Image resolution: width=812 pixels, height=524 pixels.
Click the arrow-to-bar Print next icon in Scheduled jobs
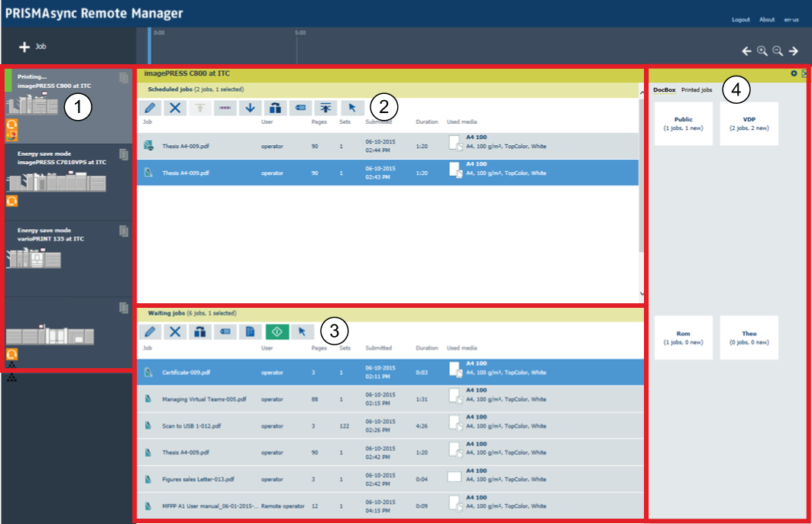click(x=325, y=108)
